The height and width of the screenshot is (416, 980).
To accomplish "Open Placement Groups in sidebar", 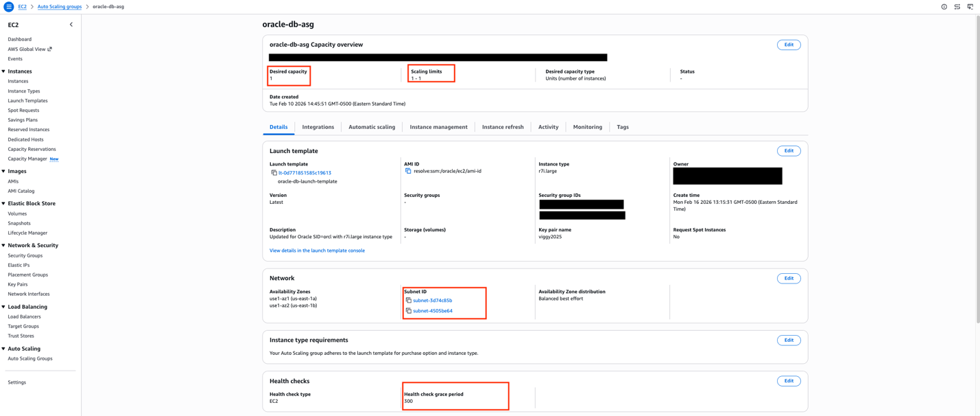I will [x=27, y=275].
